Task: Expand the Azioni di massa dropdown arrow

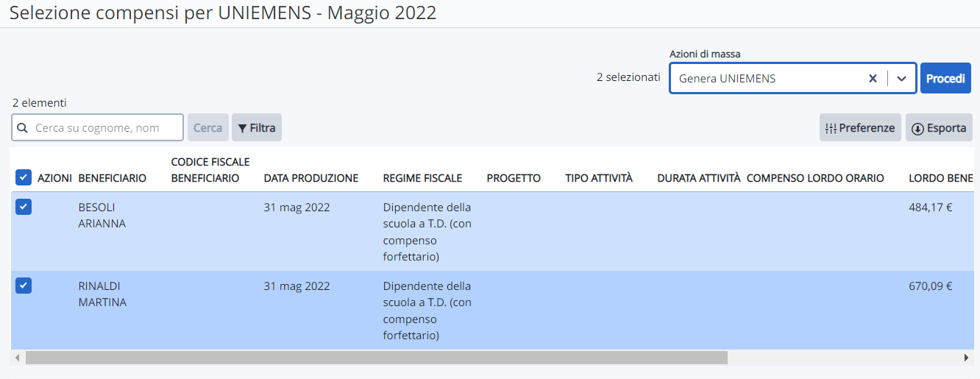Action: (901, 79)
